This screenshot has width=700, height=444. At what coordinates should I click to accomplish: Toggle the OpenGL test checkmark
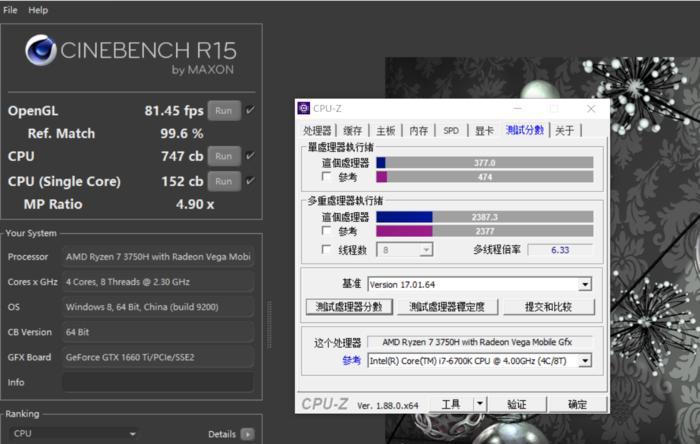point(250,110)
